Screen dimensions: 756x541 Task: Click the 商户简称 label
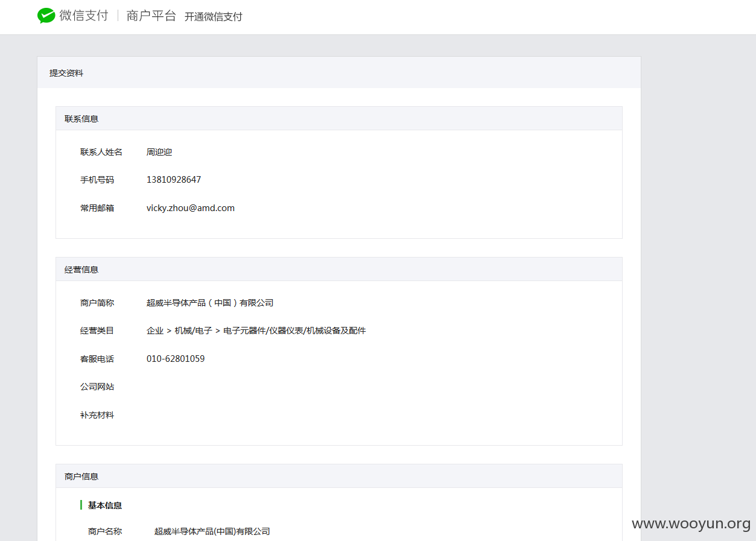coord(97,303)
